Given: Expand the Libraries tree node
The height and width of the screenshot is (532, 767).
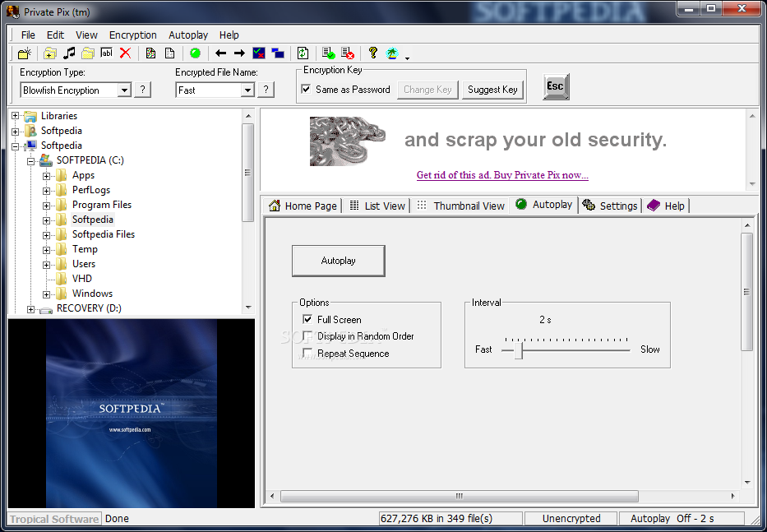Looking at the screenshot, I should pos(15,116).
